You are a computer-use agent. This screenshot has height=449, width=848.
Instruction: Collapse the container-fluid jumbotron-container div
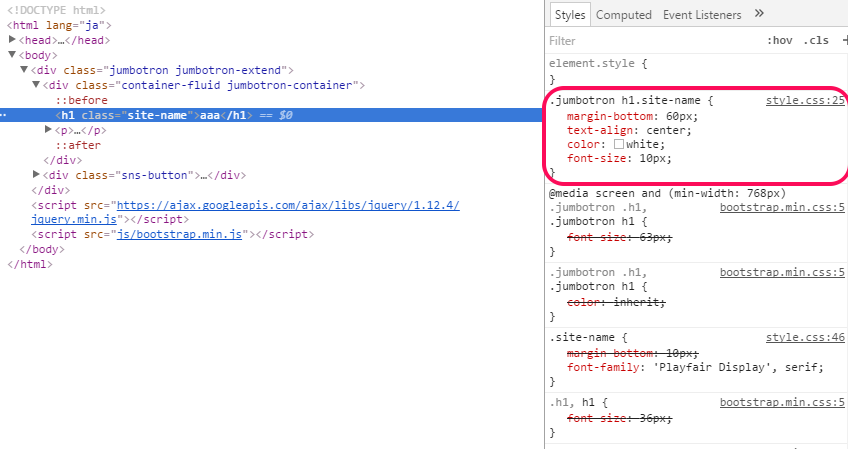pos(36,85)
